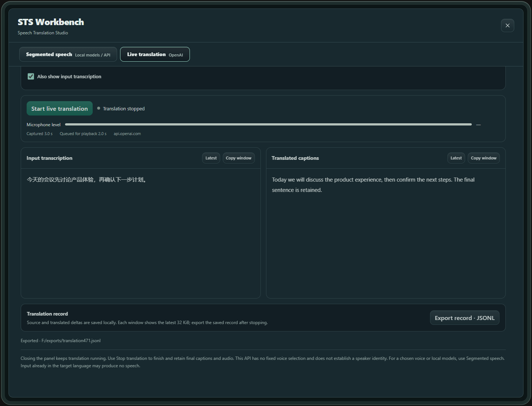
Task: Copy window of Translated captions
Action: click(484, 158)
